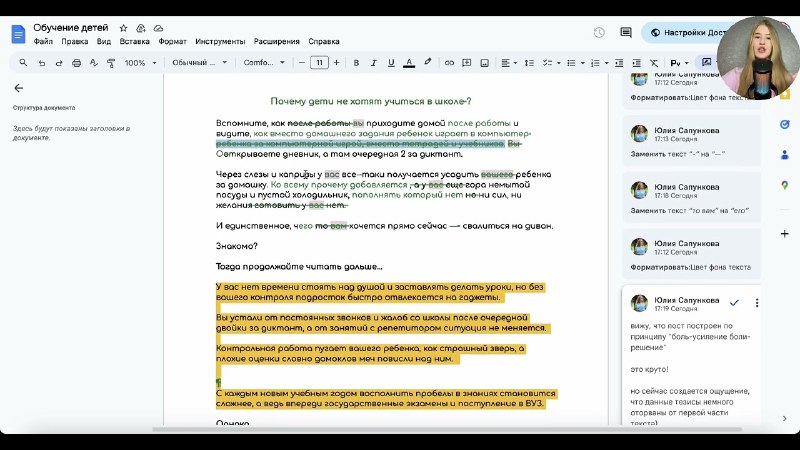Toggle italic formatting

373,63
